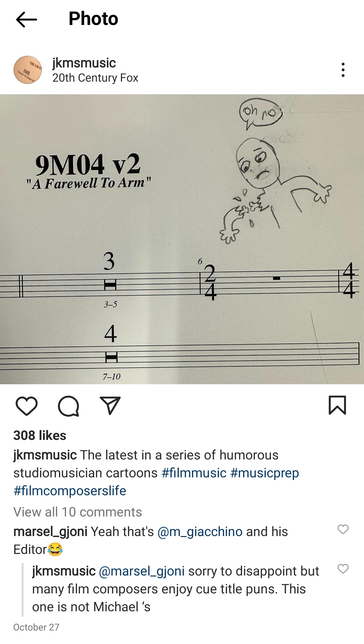Screen dimensions: 364x644
Task: Like jkmsmusic's reply comment
Action: coord(343,569)
